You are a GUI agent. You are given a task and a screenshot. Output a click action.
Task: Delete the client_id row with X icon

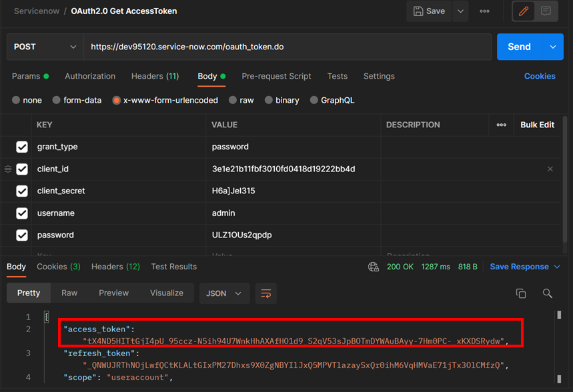[550, 169]
